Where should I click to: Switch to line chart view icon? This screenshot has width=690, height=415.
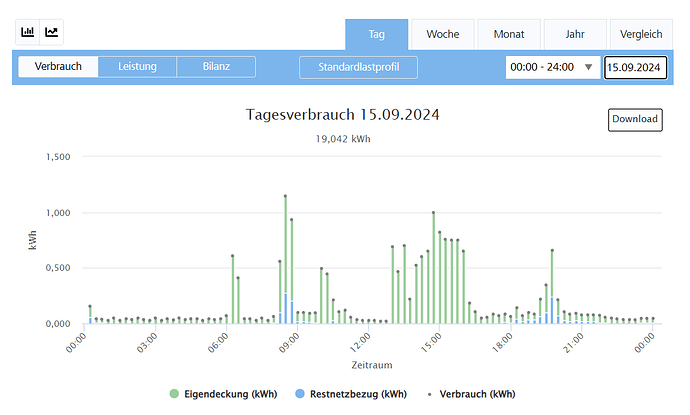pos(51,32)
